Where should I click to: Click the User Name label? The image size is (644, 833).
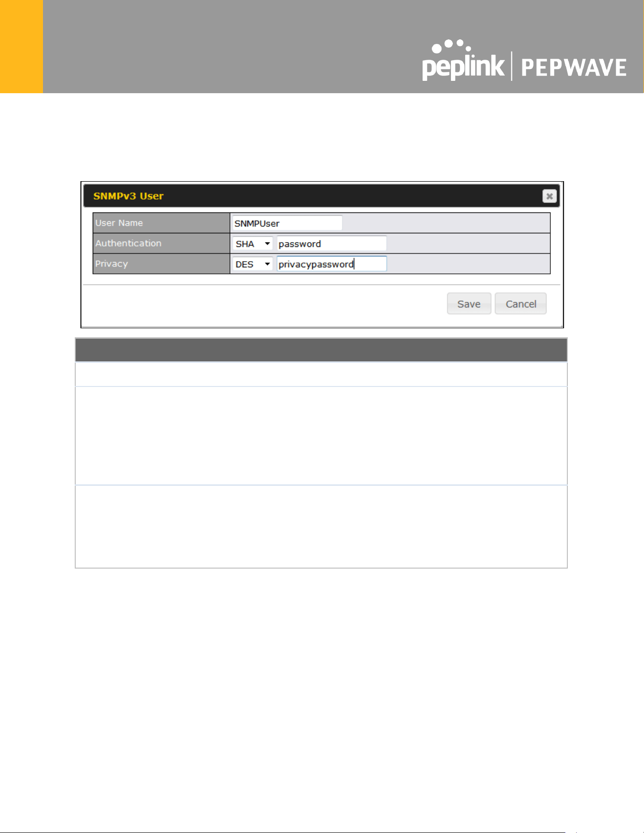[119, 223]
